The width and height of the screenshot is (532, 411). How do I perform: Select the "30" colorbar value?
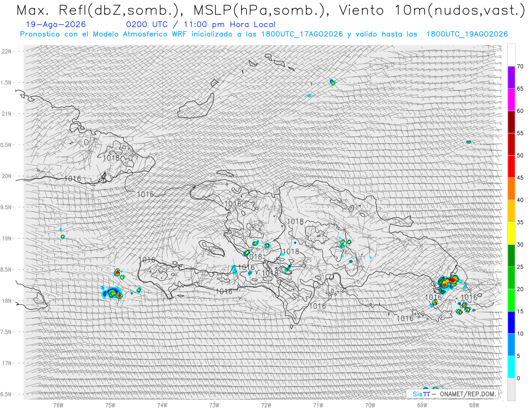[520, 244]
